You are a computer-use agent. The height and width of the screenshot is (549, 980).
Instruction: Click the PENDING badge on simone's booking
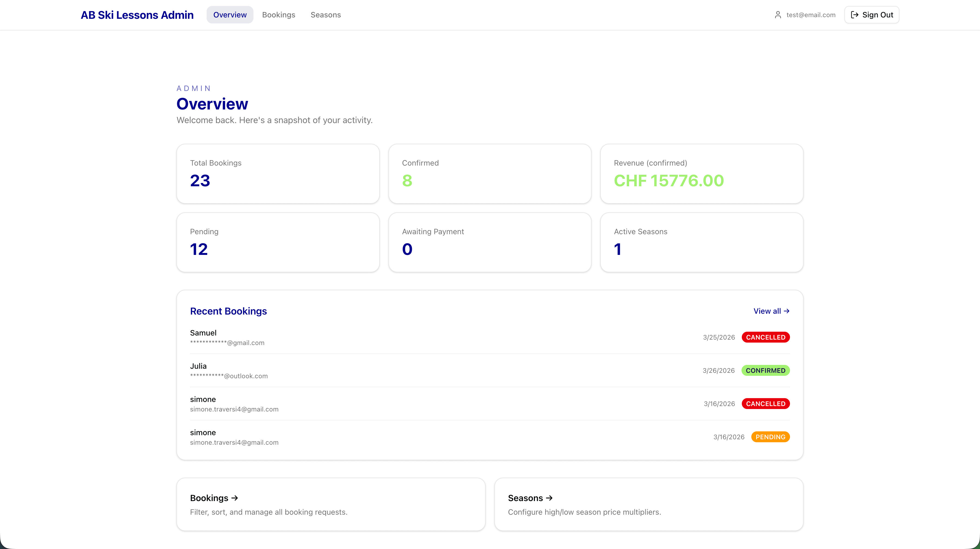click(770, 437)
